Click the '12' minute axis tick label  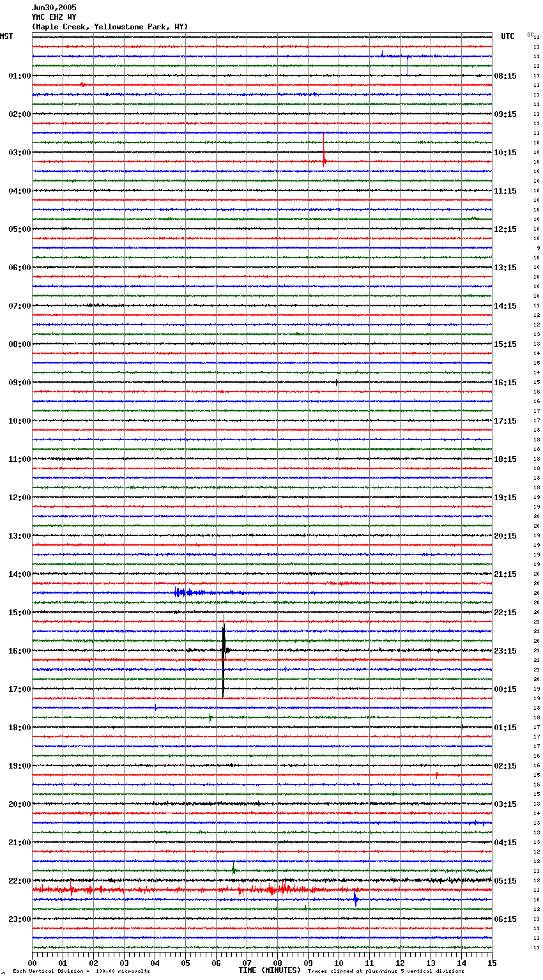pyautogui.click(x=400, y=963)
